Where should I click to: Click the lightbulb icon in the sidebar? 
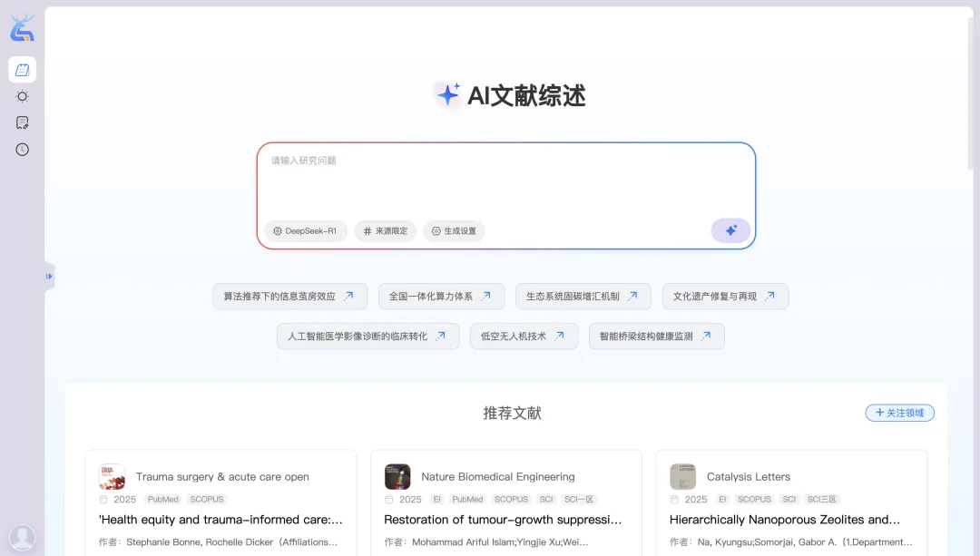coord(23,96)
